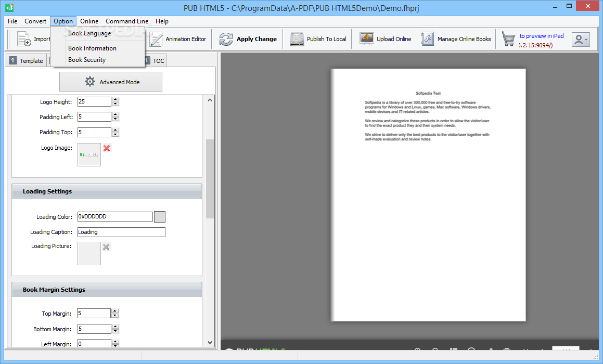Click the Top Margin input field
This screenshot has height=364, width=603.
(94, 313)
